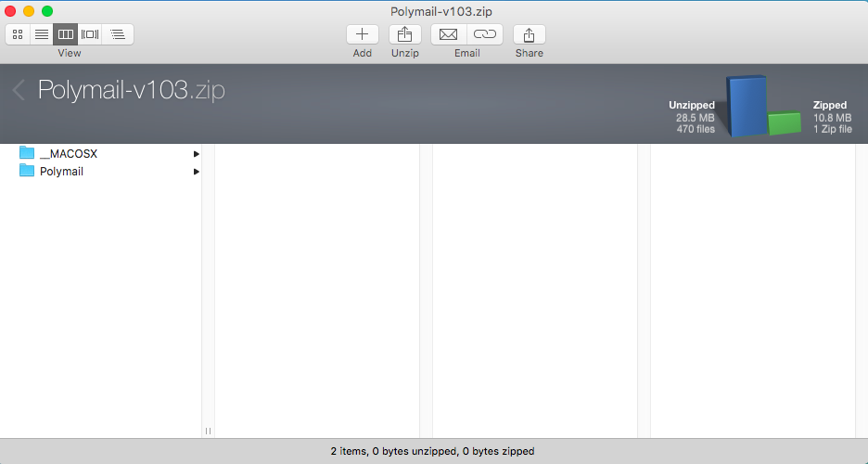Select the Polymail folder row
This screenshot has height=464, width=868.
[101, 171]
